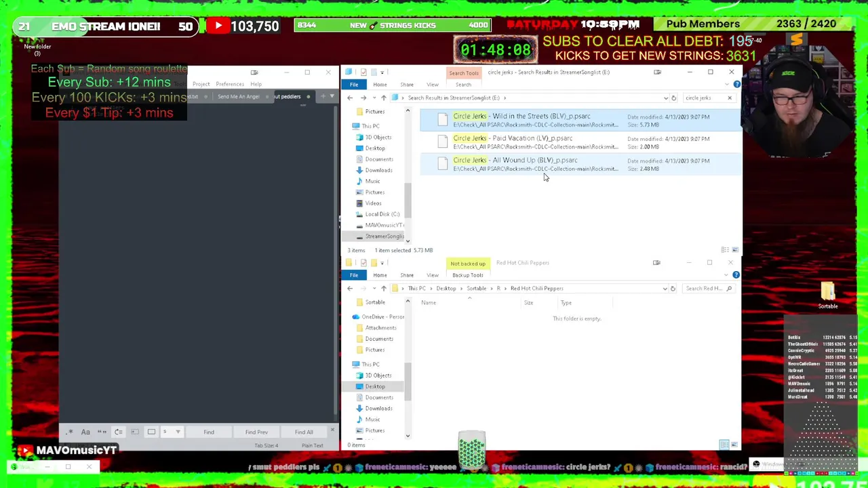
Task: Open 3D Objects in search window sidebar
Action: 378,137
